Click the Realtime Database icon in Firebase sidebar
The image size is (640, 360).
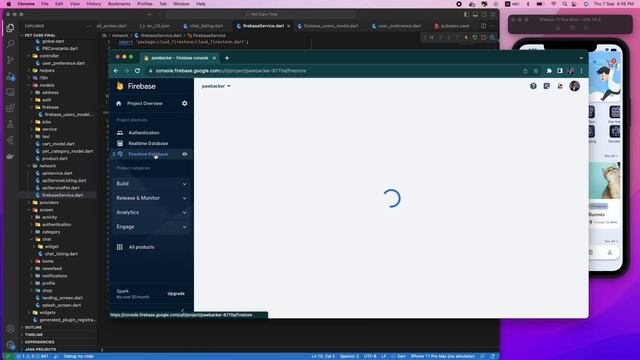[120, 143]
